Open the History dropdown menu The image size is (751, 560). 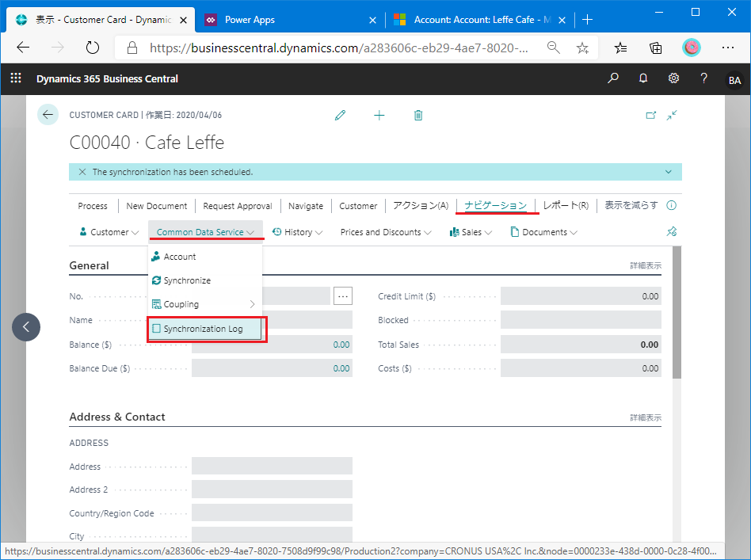point(297,232)
